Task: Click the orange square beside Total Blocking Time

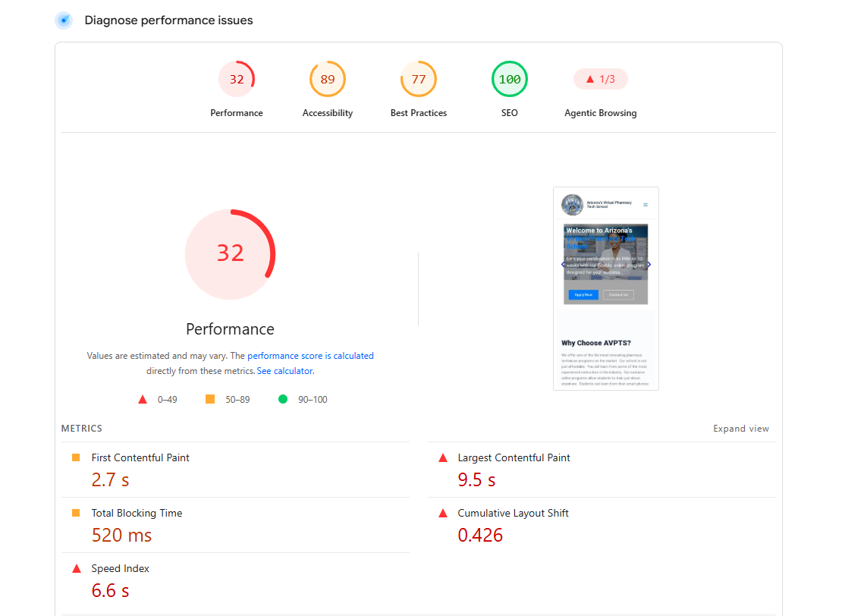Action: coord(76,513)
